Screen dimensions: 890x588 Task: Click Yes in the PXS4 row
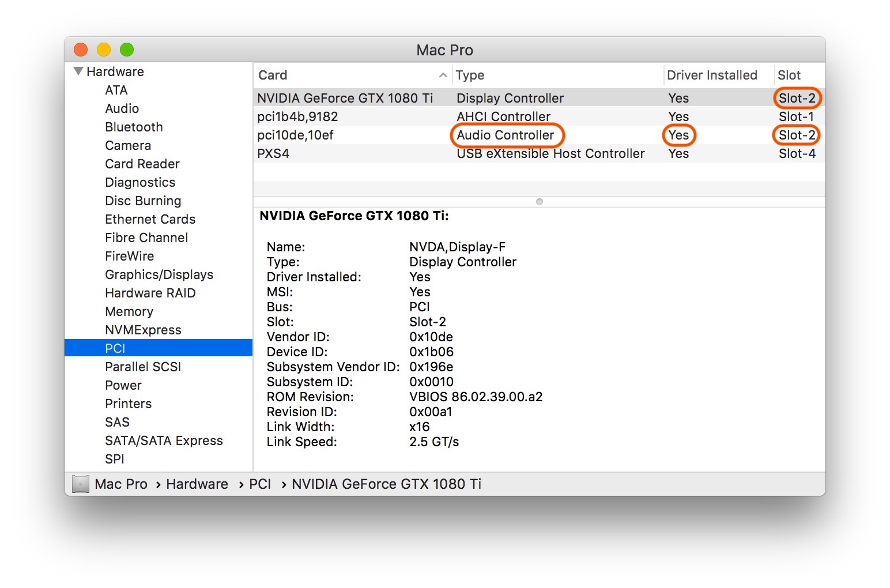(678, 153)
